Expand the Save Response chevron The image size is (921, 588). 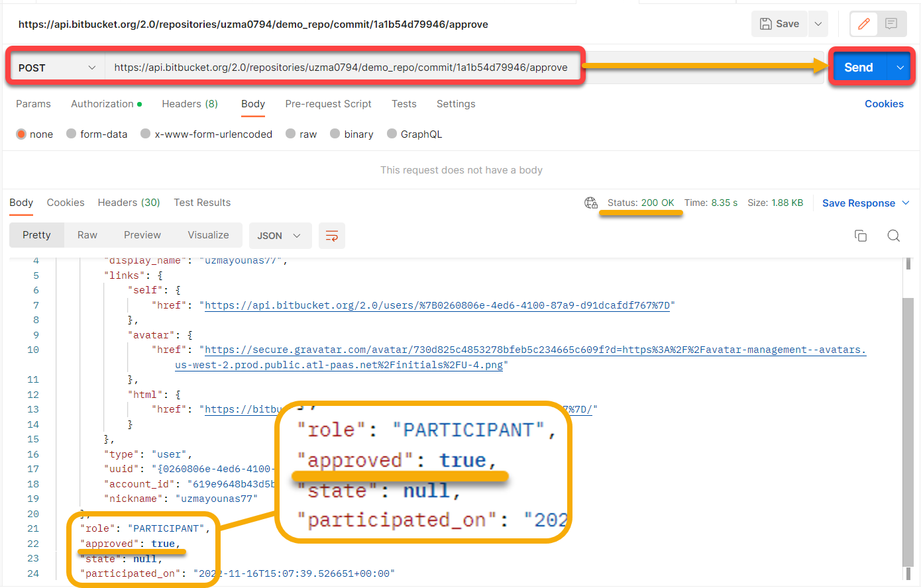click(906, 203)
